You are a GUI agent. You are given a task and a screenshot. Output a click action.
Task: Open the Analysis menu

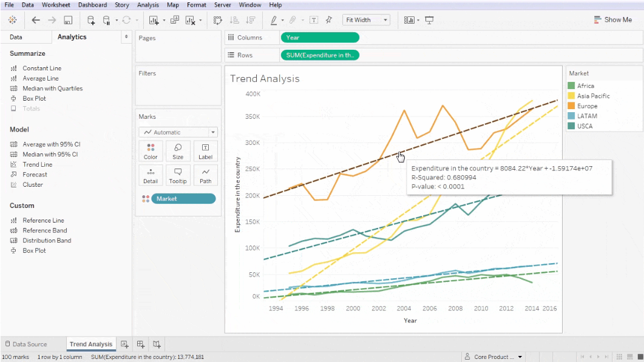click(147, 5)
